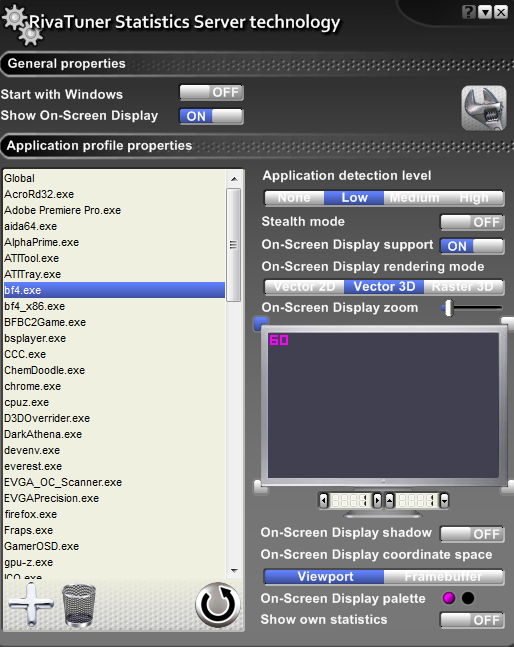Select ChemDoodle.exe profile
Viewport: 514px width, 647px height.
(x=114, y=371)
